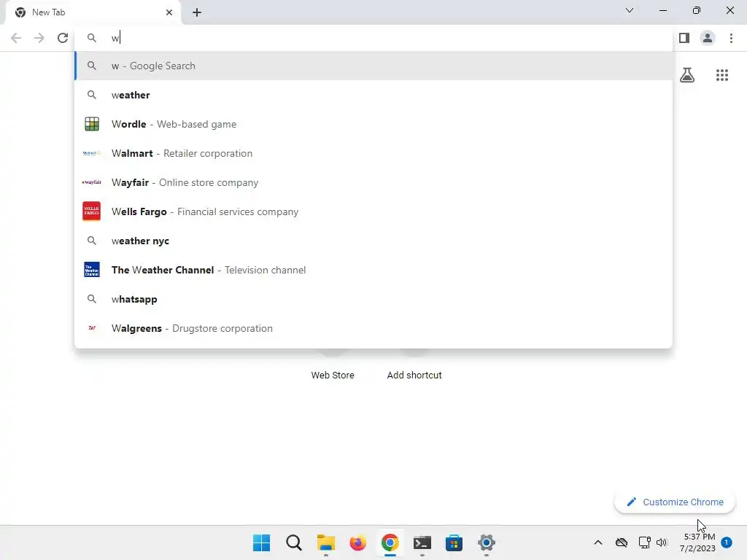Screen dimensions: 747x560
Task: Open the volume speaker tray icon
Action: coord(661,542)
